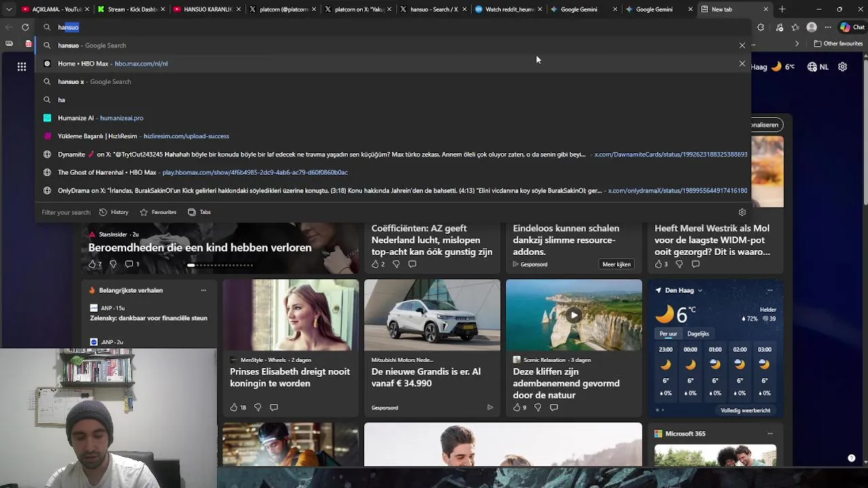Open the favourites star-list icon in toolbar
This screenshot has width=868, height=488.
tap(795, 27)
